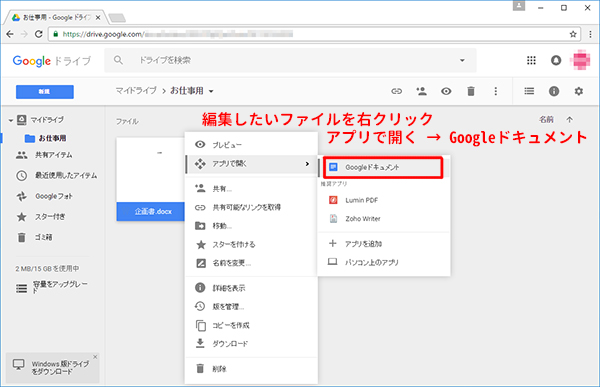Click the Chrome profile icon in title bar
The image size is (600, 387).
tap(519, 6)
